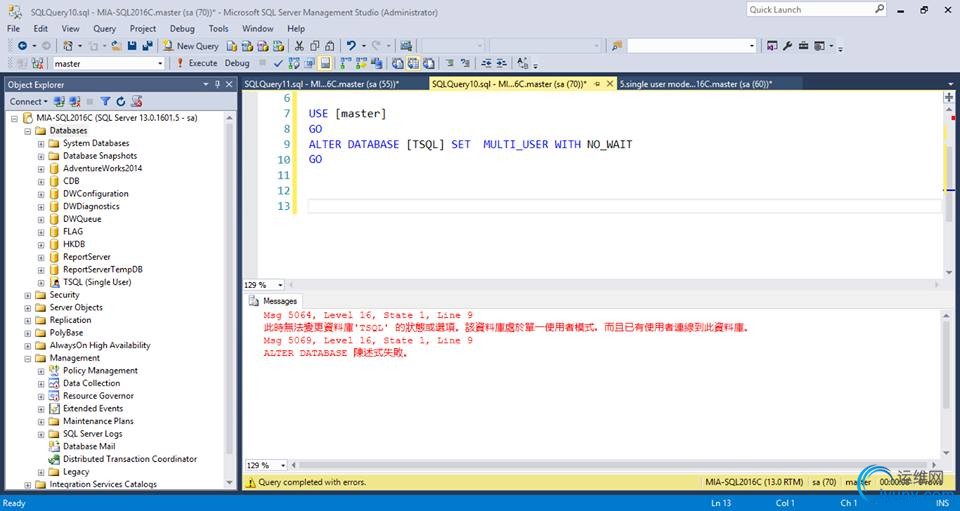This screenshot has width=960, height=511.
Task: Toggle the Object Explorer pin auto-hide icon
Action: [217, 84]
